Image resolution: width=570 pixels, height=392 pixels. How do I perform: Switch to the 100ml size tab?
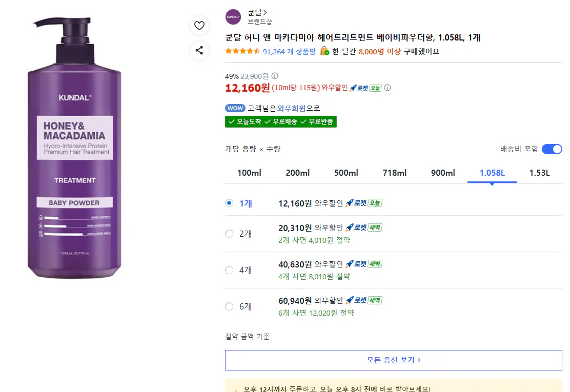coord(249,173)
